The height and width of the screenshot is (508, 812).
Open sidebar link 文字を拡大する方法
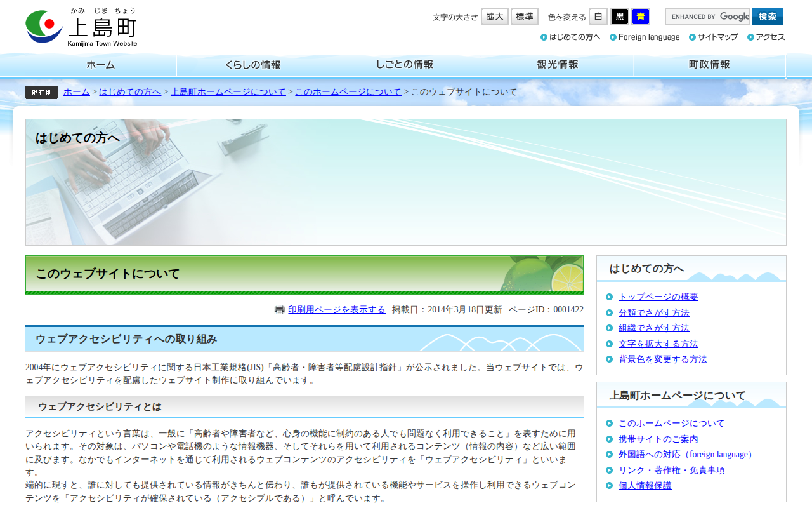(658, 344)
